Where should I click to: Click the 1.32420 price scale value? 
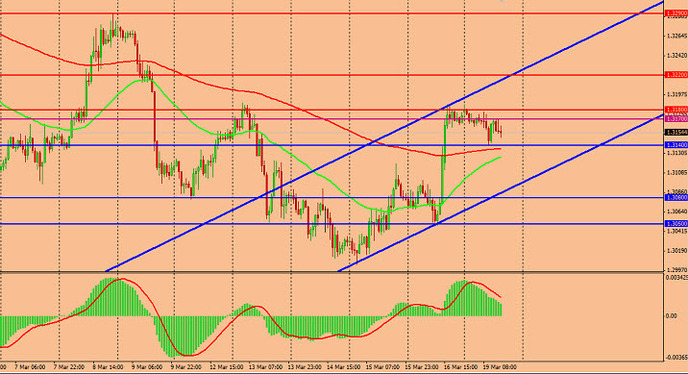coord(677,56)
